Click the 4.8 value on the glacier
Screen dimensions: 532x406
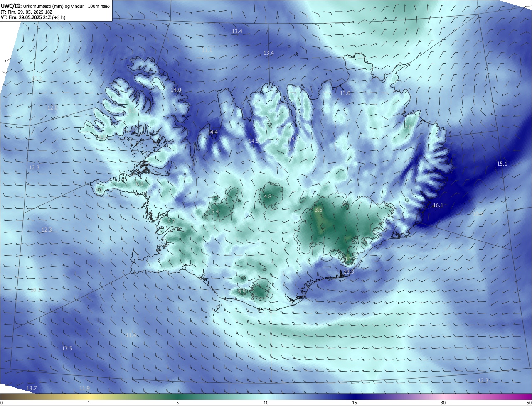point(268,196)
